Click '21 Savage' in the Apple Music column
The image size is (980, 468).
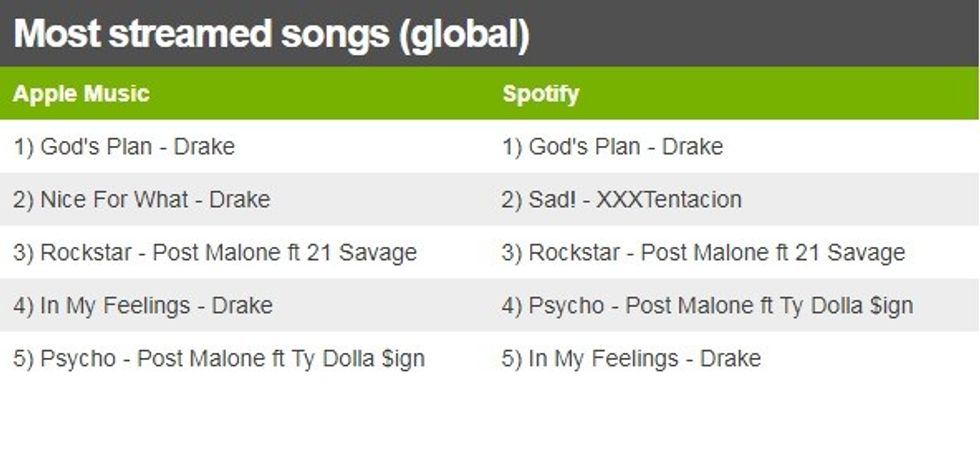point(361,253)
